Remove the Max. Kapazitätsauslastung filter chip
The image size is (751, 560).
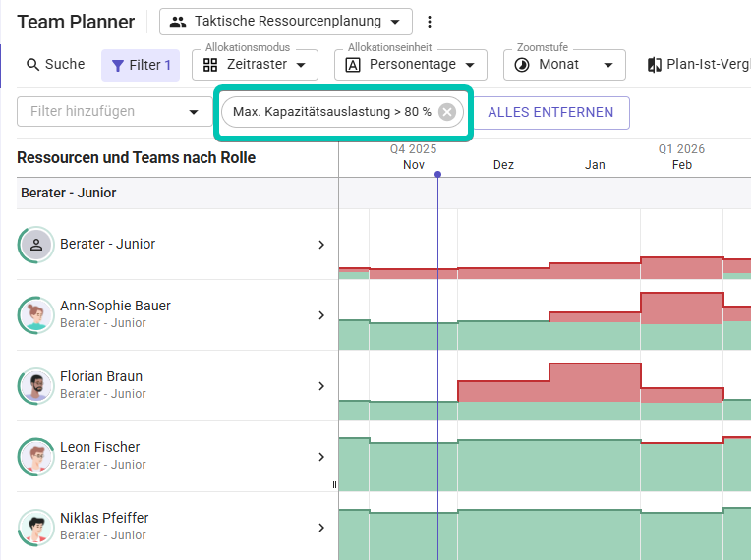click(x=447, y=112)
